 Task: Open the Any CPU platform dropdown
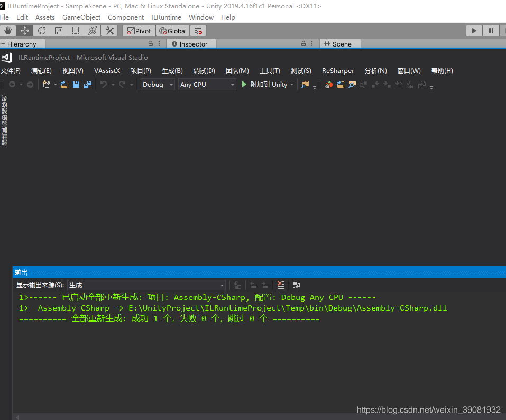(207, 85)
